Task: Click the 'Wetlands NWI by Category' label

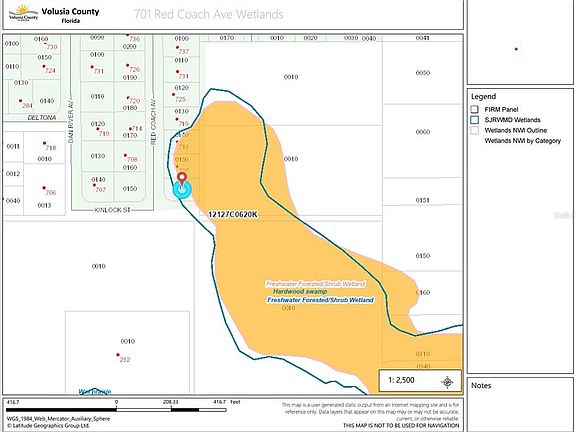Action: pos(523,141)
